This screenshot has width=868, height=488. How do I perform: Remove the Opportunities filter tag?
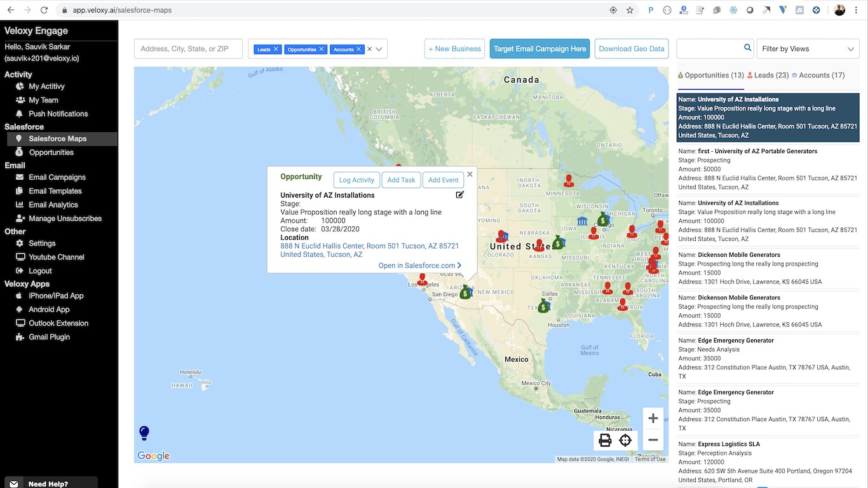point(322,49)
